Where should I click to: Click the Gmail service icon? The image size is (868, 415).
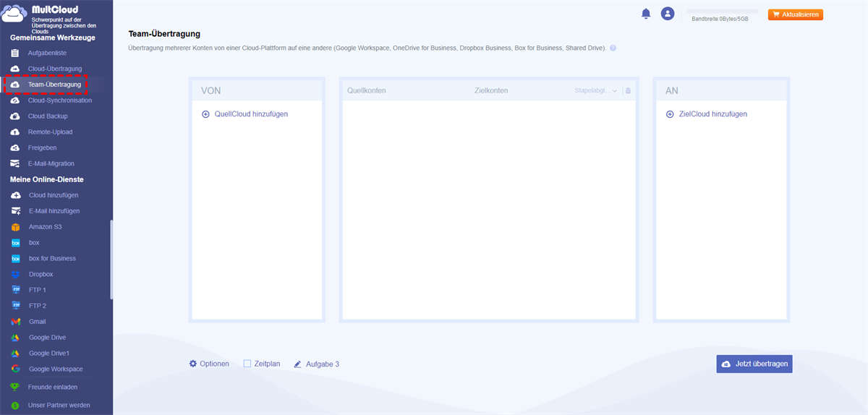(x=15, y=322)
